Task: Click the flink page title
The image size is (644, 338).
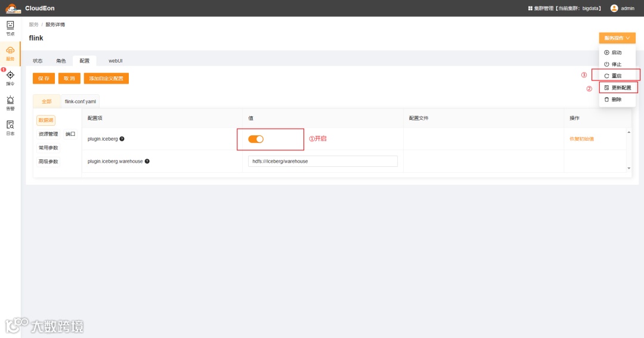Action: tap(36, 38)
